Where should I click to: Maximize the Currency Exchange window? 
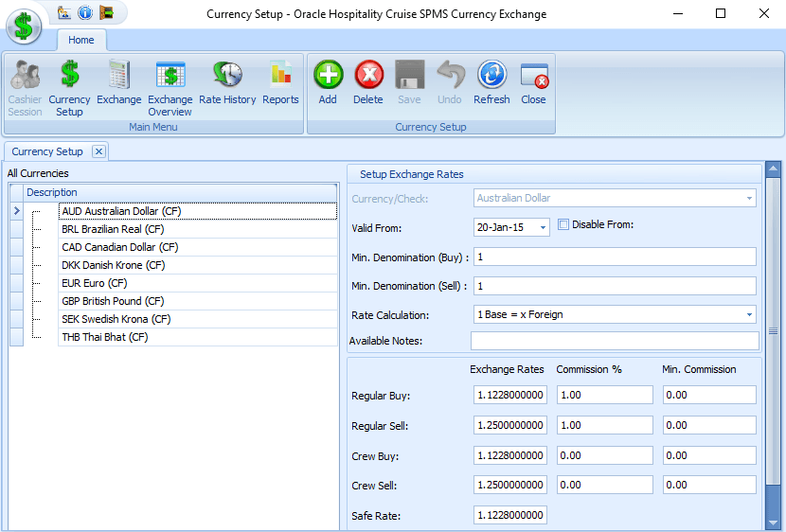(x=721, y=13)
